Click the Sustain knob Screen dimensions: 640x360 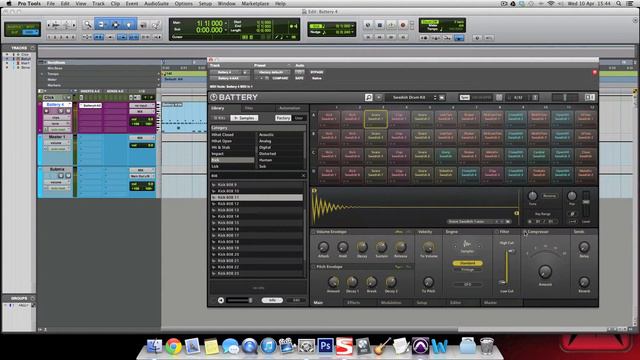pos(381,247)
